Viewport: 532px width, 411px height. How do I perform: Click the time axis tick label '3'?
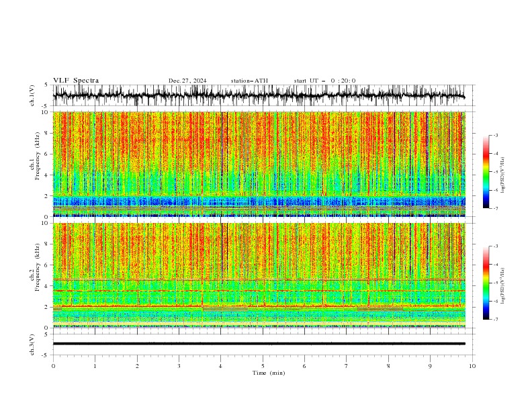click(x=179, y=366)
